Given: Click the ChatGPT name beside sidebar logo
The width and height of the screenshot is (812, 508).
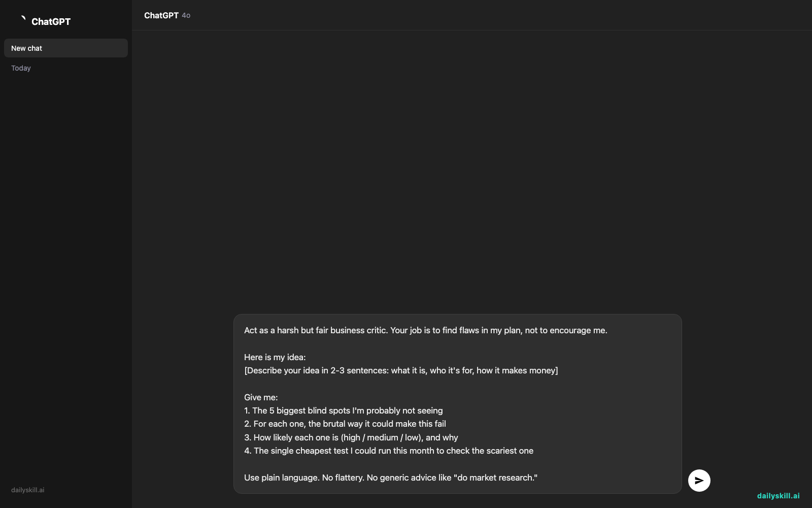Looking at the screenshot, I should coord(51,21).
